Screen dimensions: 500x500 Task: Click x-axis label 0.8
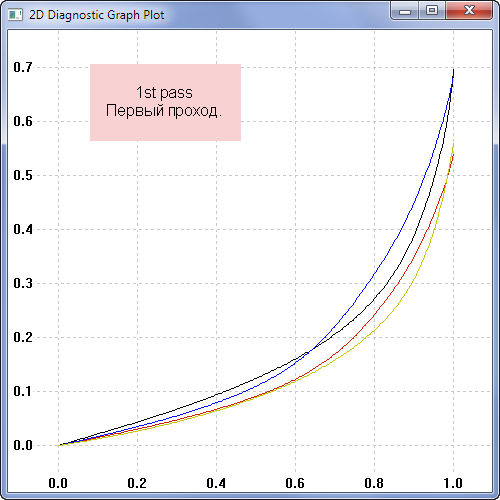pos(374,483)
